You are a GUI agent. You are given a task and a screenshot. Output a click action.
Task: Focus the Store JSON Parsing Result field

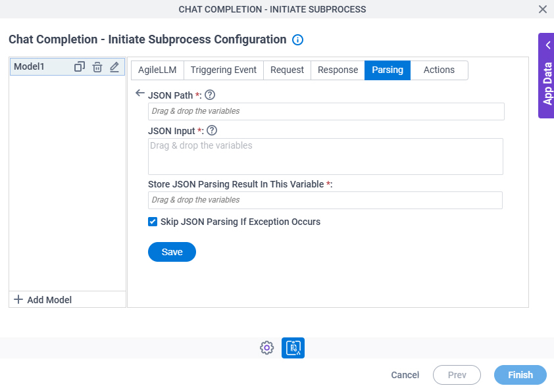(325, 200)
